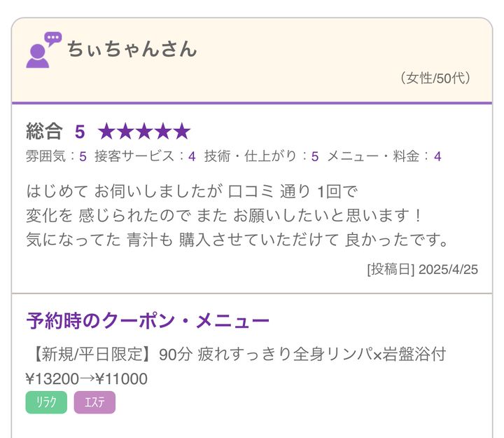504x438 pixels.
Task: Click the fourth star in the rating
Action: click(x=163, y=131)
